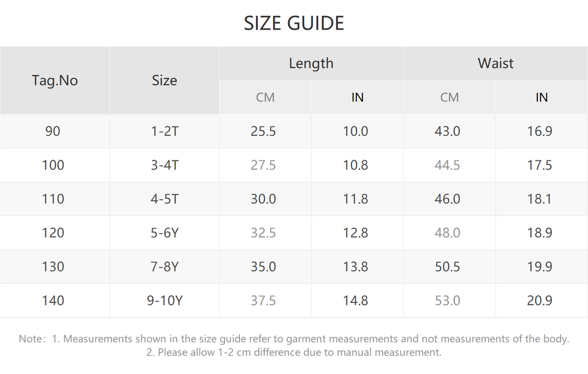Select tag number 110 cell

(x=54, y=199)
